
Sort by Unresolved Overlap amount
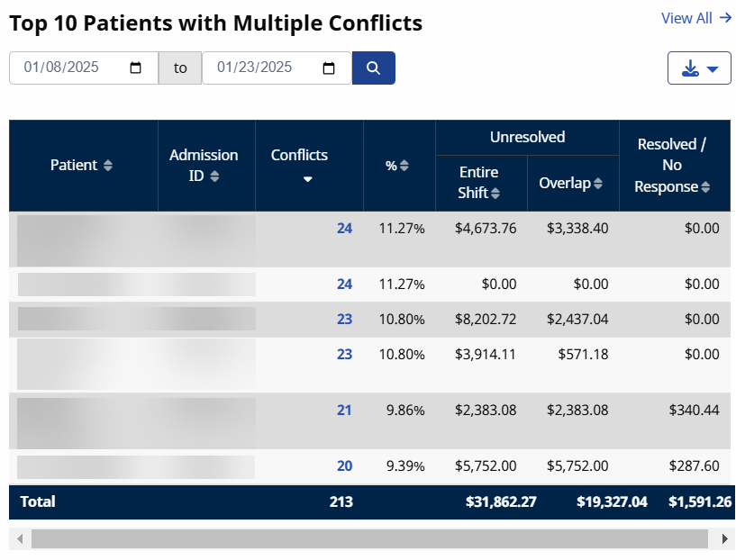pyautogui.click(x=598, y=184)
